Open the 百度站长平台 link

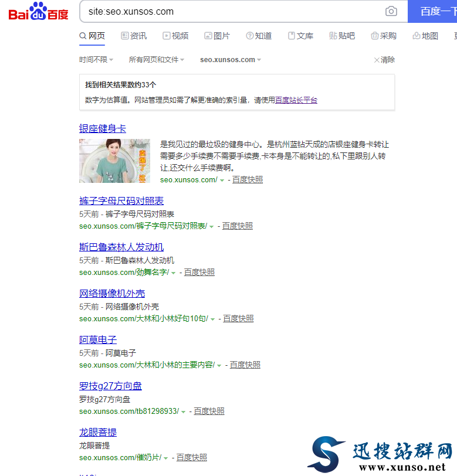(296, 100)
